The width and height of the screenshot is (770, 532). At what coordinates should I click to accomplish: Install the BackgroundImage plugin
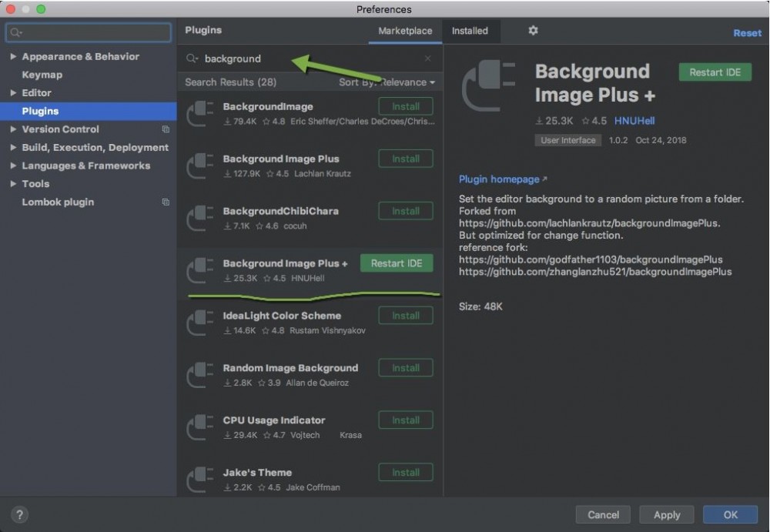pyautogui.click(x=406, y=106)
